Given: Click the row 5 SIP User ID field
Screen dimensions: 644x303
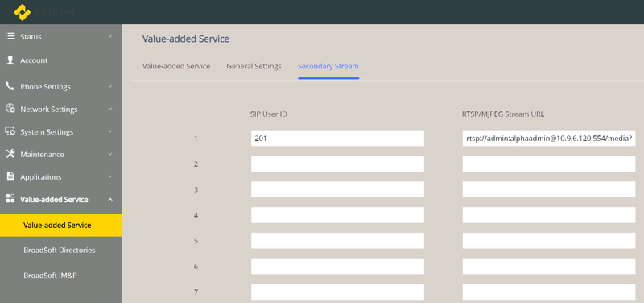Looking at the screenshot, I should [x=337, y=240].
